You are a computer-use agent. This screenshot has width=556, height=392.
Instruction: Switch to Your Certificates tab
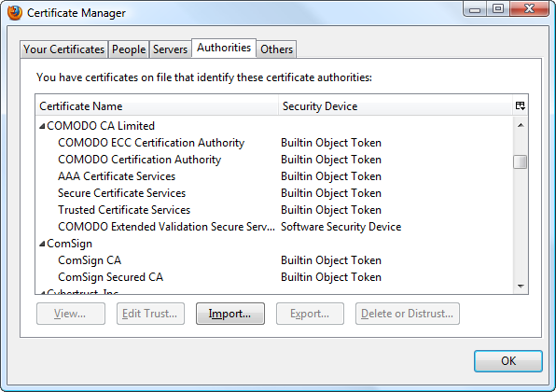[x=63, y=49]
